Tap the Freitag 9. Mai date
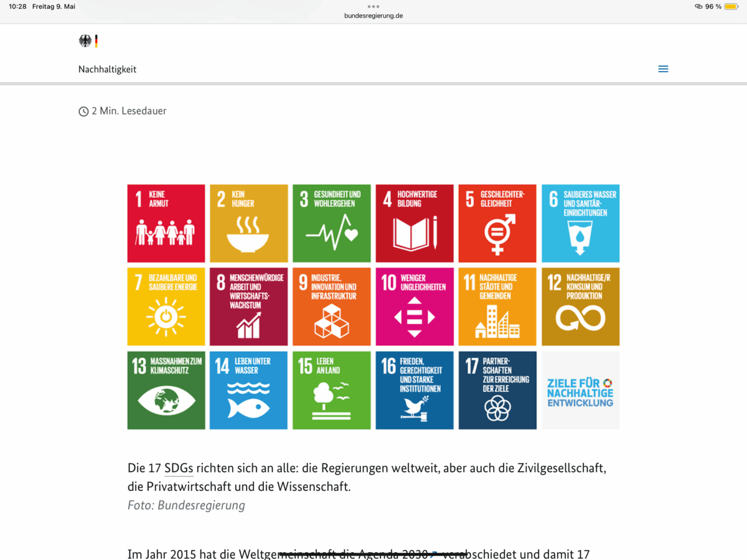 54,6
